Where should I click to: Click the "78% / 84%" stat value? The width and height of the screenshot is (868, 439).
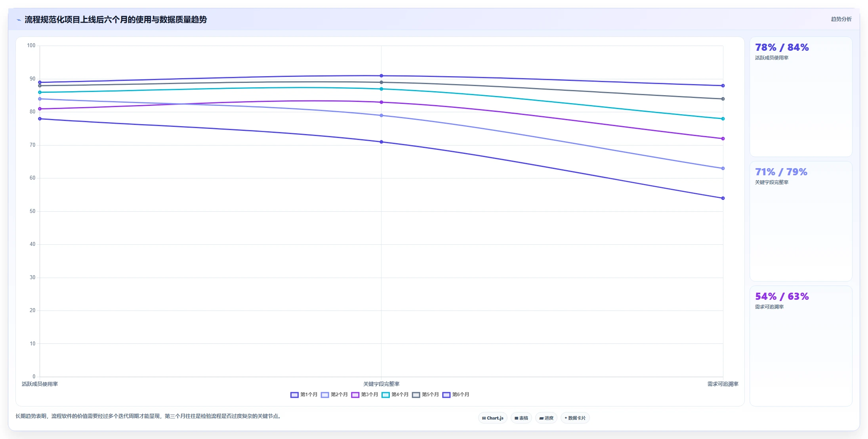pos(782,48)
